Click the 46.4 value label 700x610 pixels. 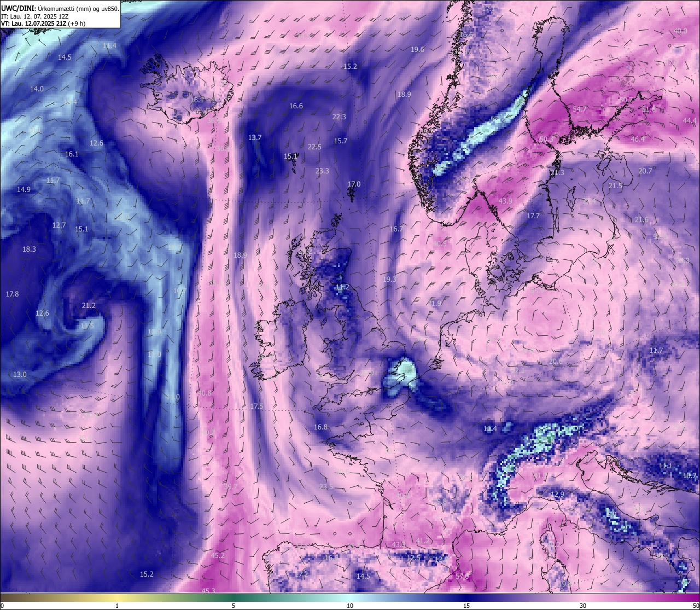pos(638,139)
